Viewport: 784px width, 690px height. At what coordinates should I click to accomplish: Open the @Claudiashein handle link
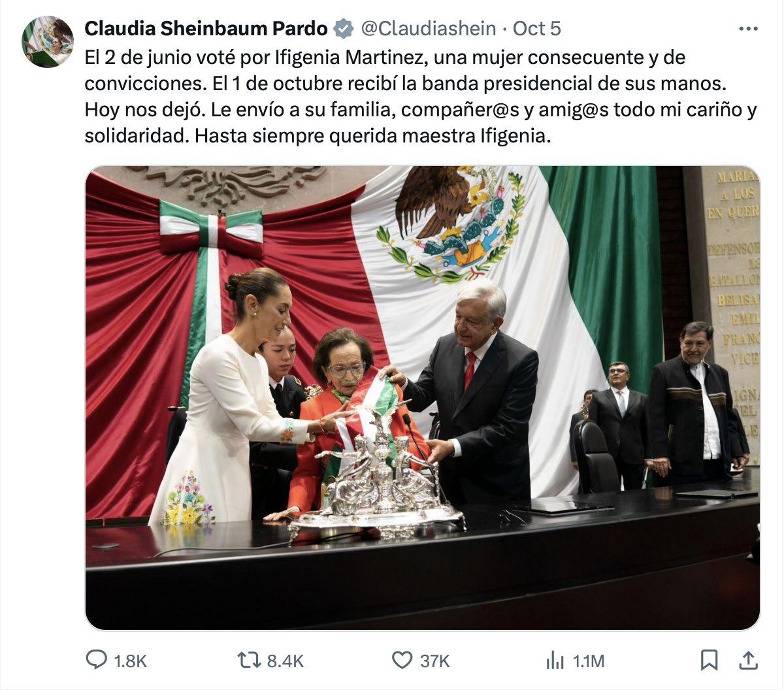[x=428, y=29]
